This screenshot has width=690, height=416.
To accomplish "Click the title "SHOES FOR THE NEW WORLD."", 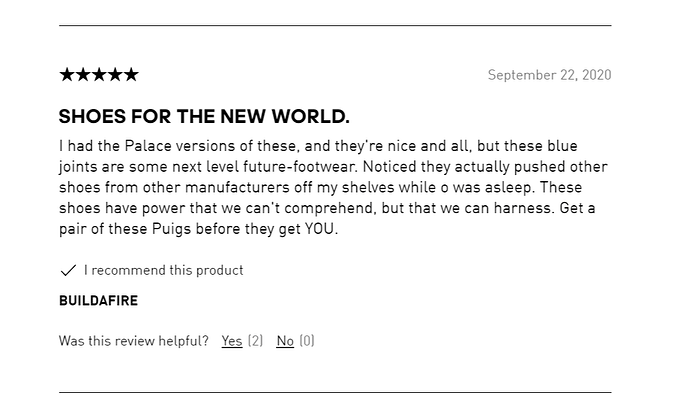I will pos(204,117).
